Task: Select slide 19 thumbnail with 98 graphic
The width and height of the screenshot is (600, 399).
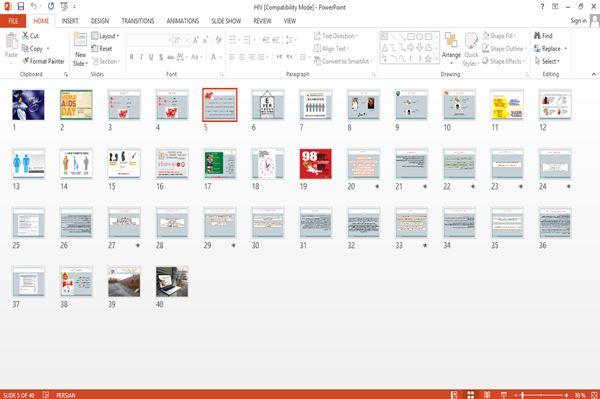Action: click(315, 164)
